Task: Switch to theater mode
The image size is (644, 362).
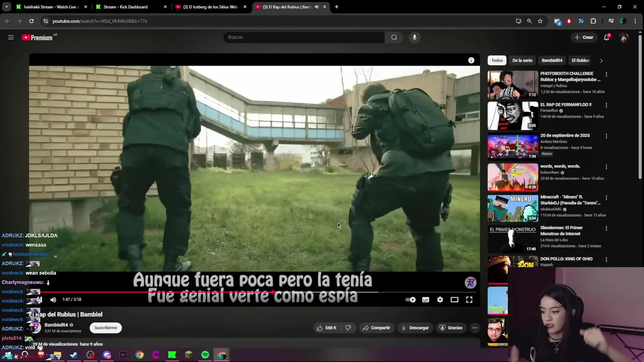Action: coord(454,300)
